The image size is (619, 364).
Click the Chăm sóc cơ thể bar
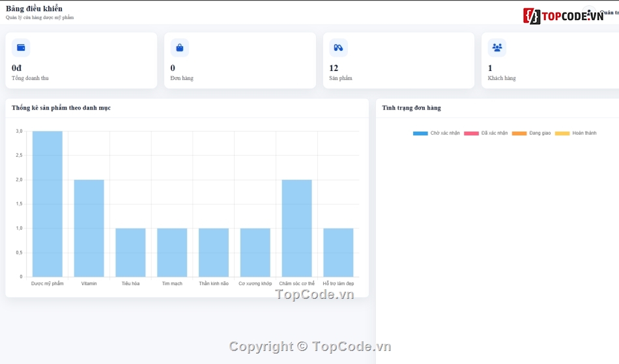click(x=297, y=229)
